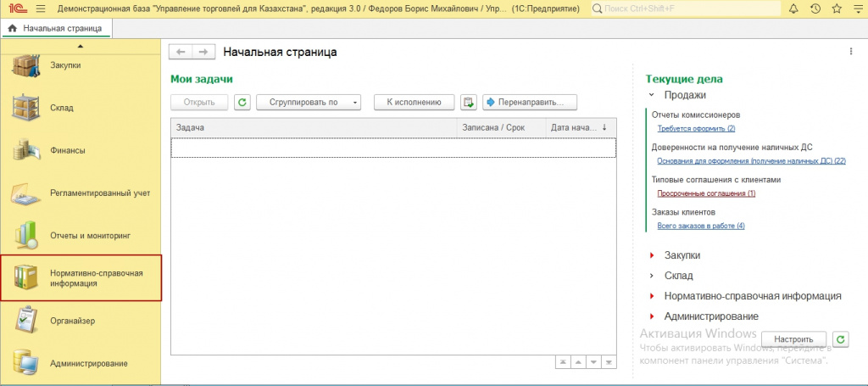
Task: Open the hamburger sections menu
Action: (41, 8)
